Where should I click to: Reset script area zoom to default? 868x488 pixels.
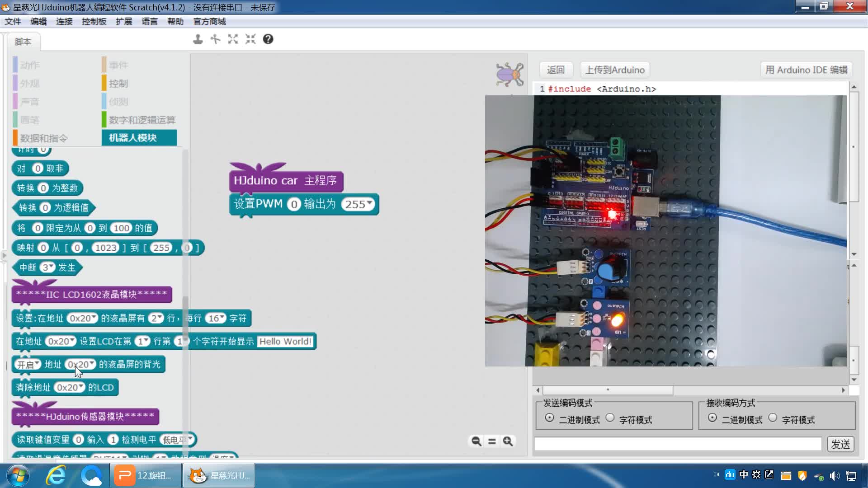[x=492, y=441]
